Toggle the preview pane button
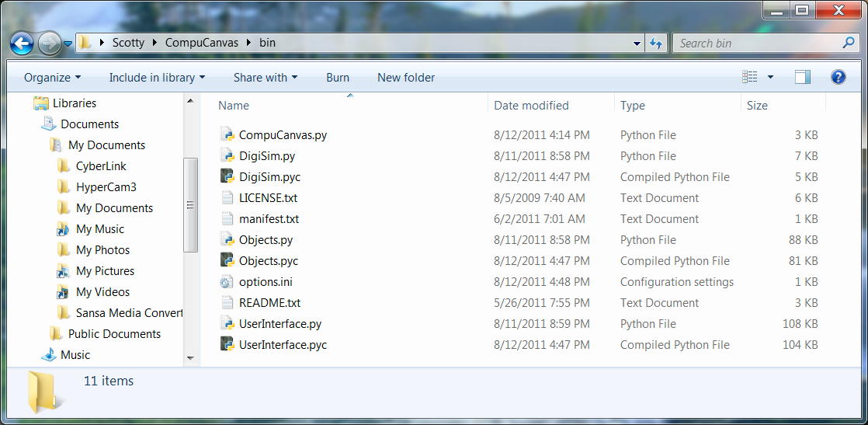The width and height of the screenshot is (868, 425). point(803,77)
